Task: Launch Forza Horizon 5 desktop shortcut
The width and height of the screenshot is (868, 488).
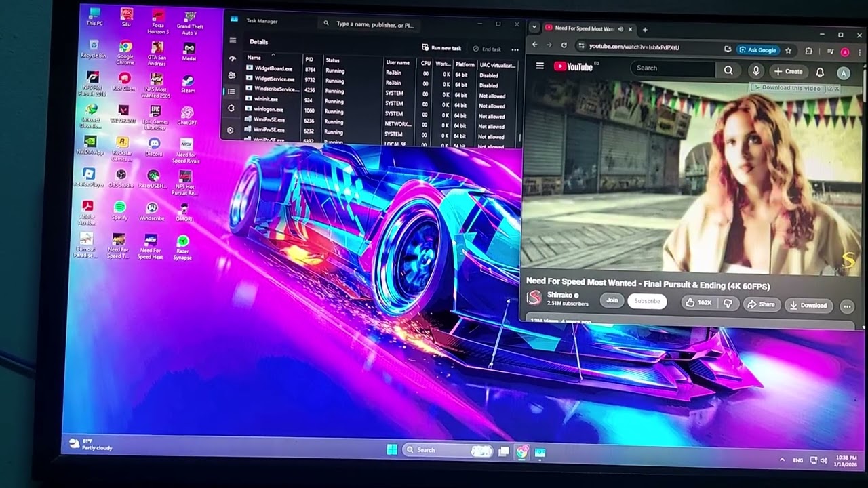Action: pyautogui.click(x=158, y=22)
